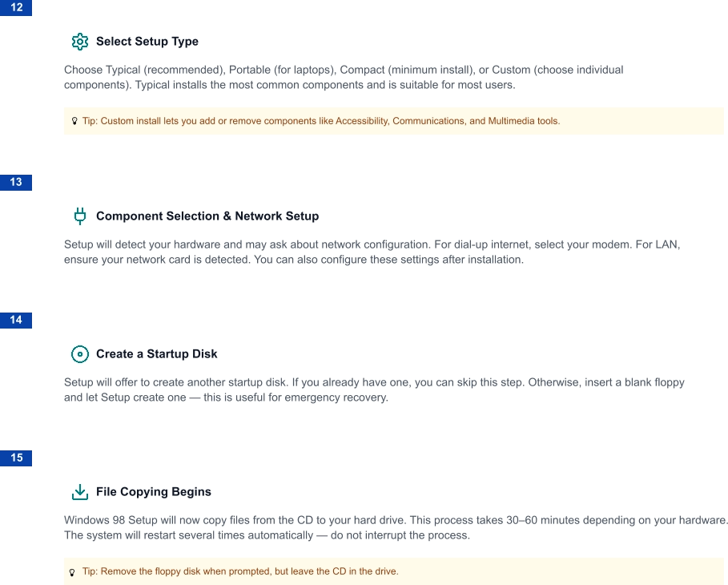Click the Custom install tip text

321,122
